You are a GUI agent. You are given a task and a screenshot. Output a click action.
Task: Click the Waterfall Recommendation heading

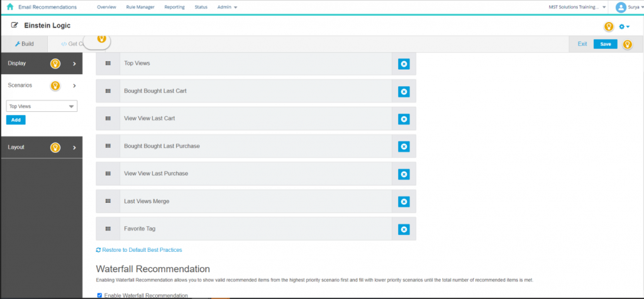(153, 269)
